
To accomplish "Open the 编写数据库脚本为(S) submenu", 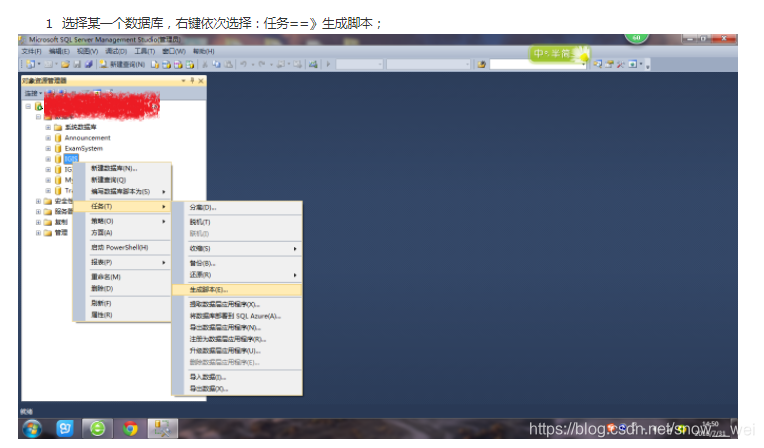I will (122, 192).
